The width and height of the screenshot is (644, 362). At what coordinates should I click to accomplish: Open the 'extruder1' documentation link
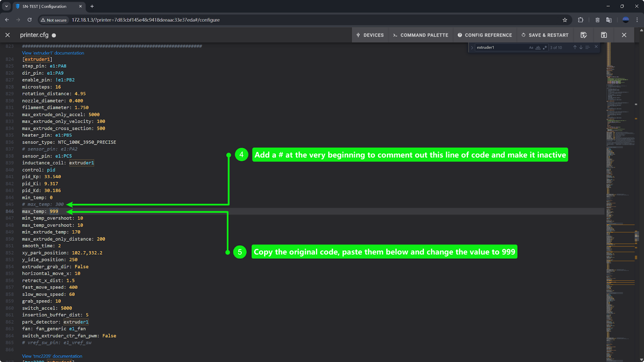53,53
